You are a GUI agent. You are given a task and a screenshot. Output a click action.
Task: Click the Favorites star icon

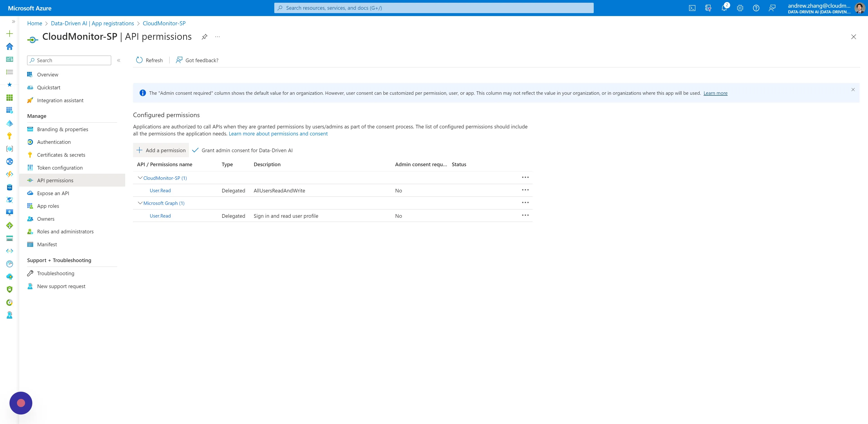tap(10, 85)
